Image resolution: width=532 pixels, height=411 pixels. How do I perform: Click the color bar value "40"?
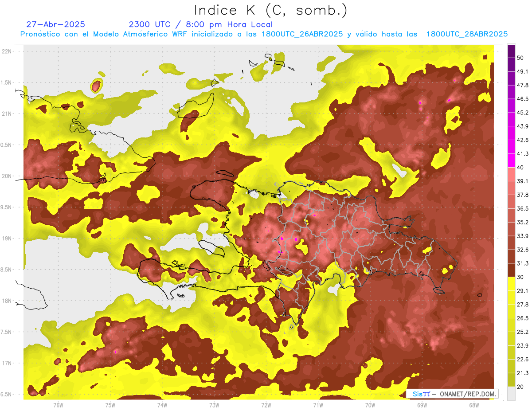pos(520,168)
